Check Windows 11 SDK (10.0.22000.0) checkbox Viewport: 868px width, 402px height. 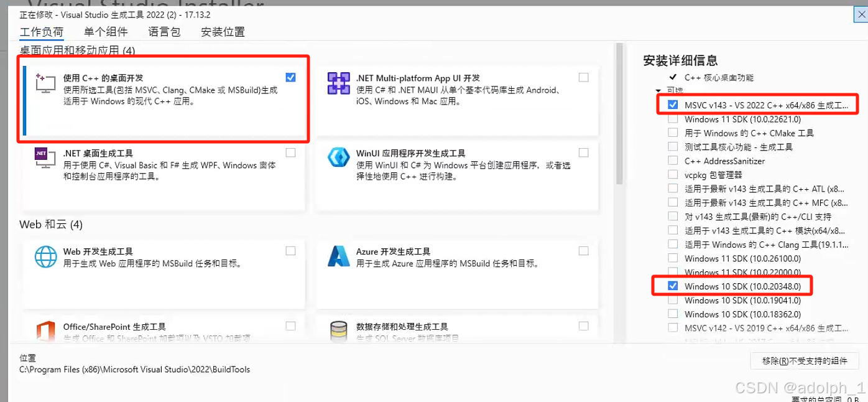[673, 273]
